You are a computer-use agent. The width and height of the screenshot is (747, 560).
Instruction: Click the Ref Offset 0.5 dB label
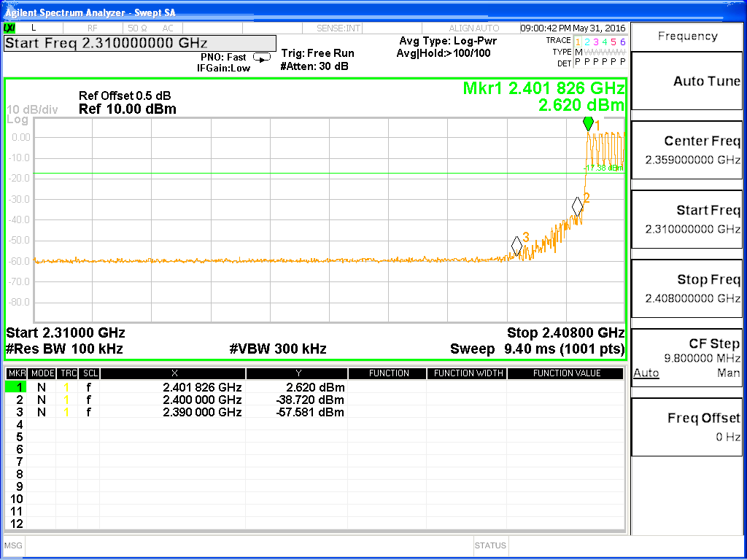(125, 96)
